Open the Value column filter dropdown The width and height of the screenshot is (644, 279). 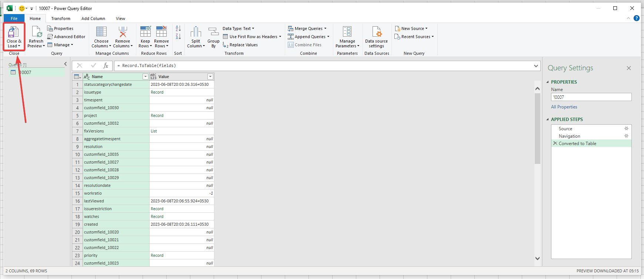point(210,77)
